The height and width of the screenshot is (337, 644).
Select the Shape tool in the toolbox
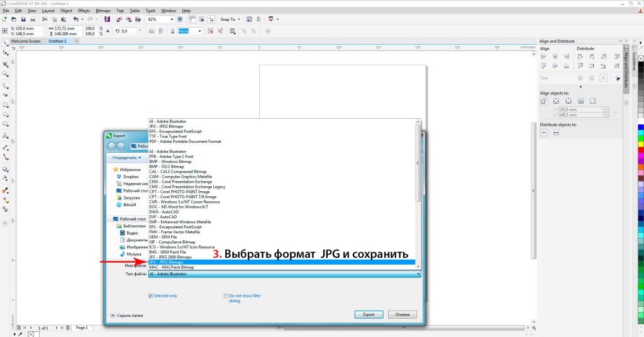click(5, 53)
